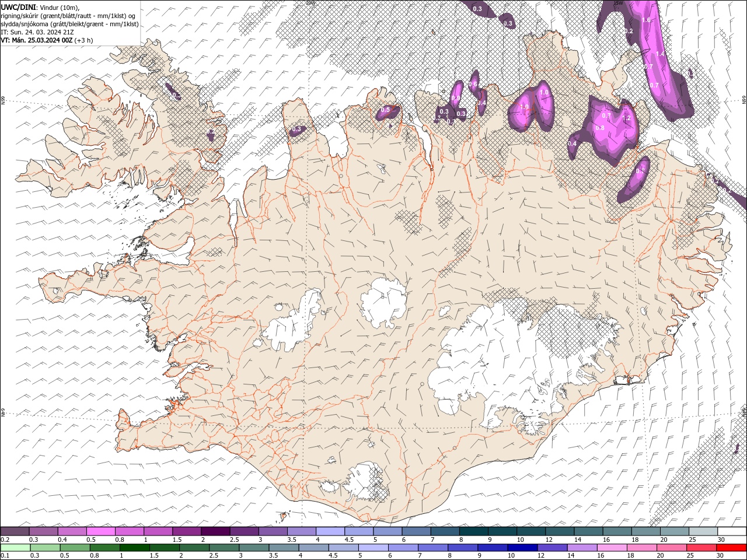Click the '1.6' precipitation value on the map
This screenshot has width=747, height=560.
(646, 20)
